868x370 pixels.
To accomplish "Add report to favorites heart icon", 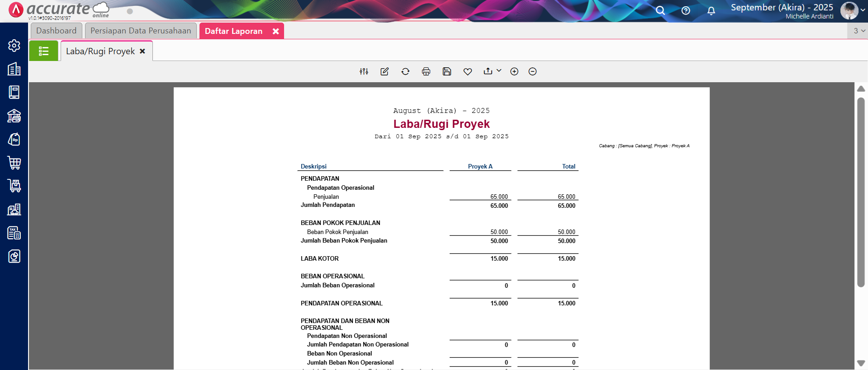I will tap(468, 71).
